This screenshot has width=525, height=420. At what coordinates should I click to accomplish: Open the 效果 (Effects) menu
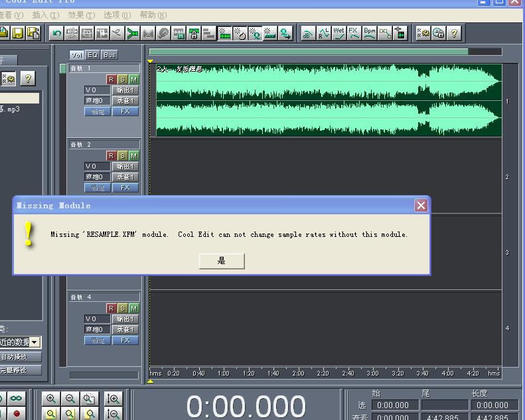click(x=82, y=15)
